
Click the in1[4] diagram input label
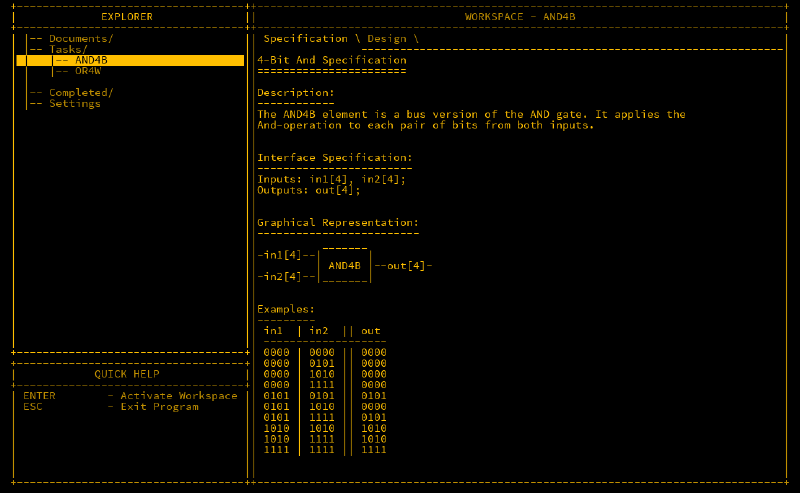tap(283, 255)
